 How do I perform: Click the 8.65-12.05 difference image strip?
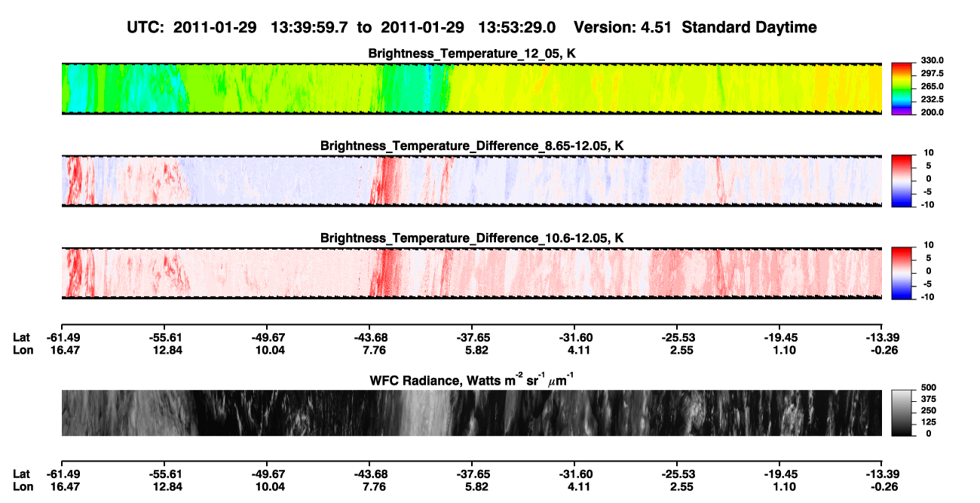point(471,181)
